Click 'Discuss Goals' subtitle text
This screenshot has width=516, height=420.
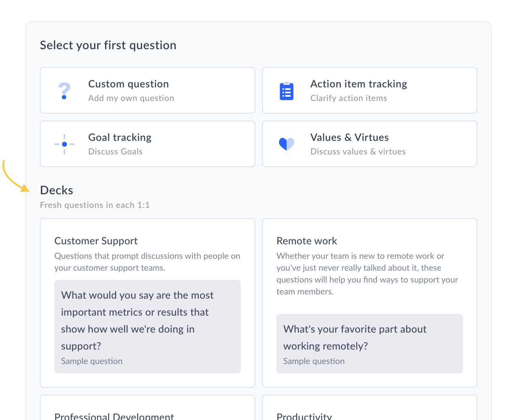point(115,151)
